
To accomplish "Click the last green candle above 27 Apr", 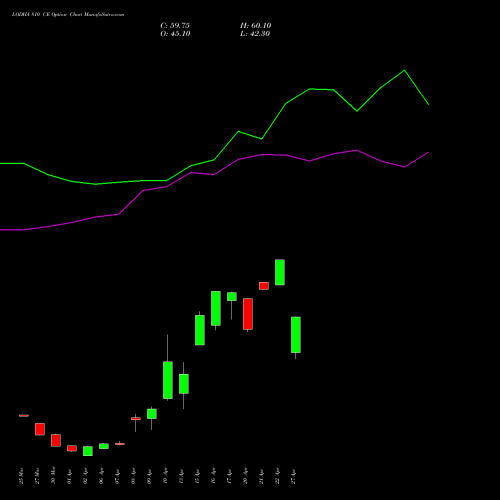I will [296, 335].
